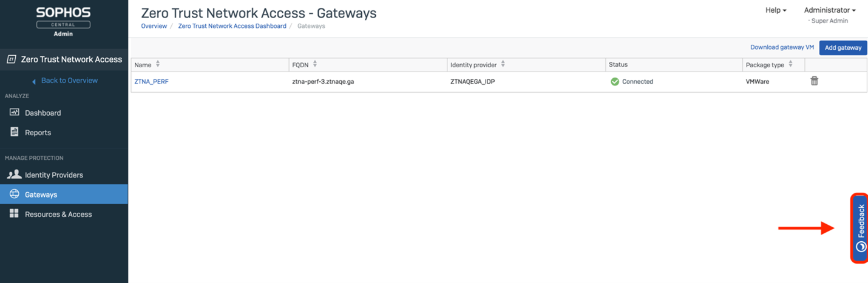Sort by Package type column
Viewport: 868px width, 283px height.
[790, 64]
